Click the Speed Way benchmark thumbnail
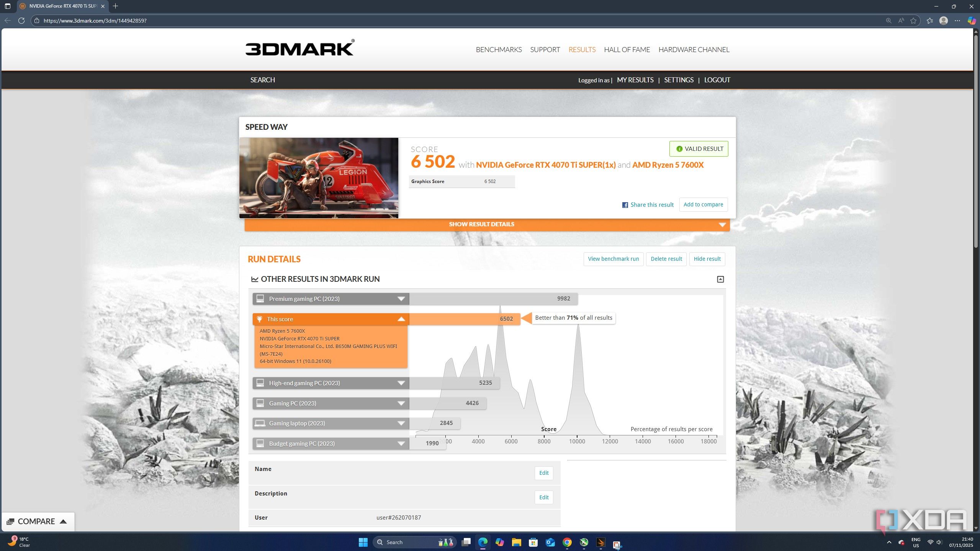Viewport: 980px width, 551px height. click(319, 178)
